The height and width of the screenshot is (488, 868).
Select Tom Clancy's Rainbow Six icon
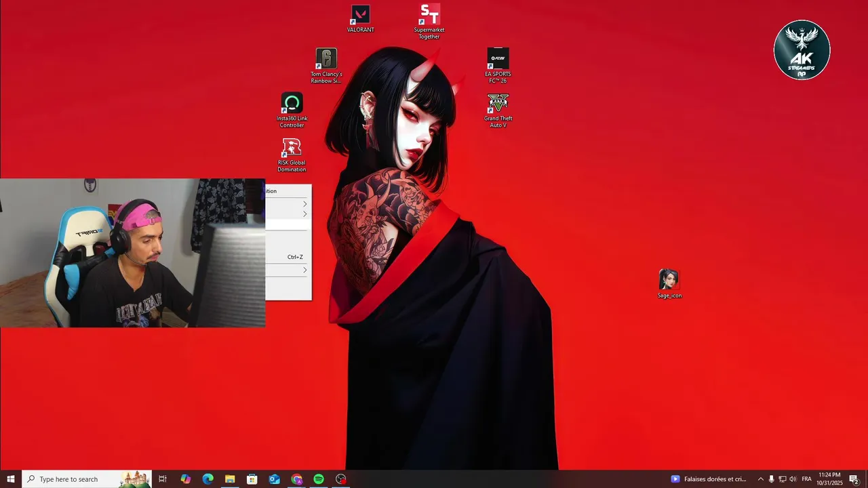(326, 66)
